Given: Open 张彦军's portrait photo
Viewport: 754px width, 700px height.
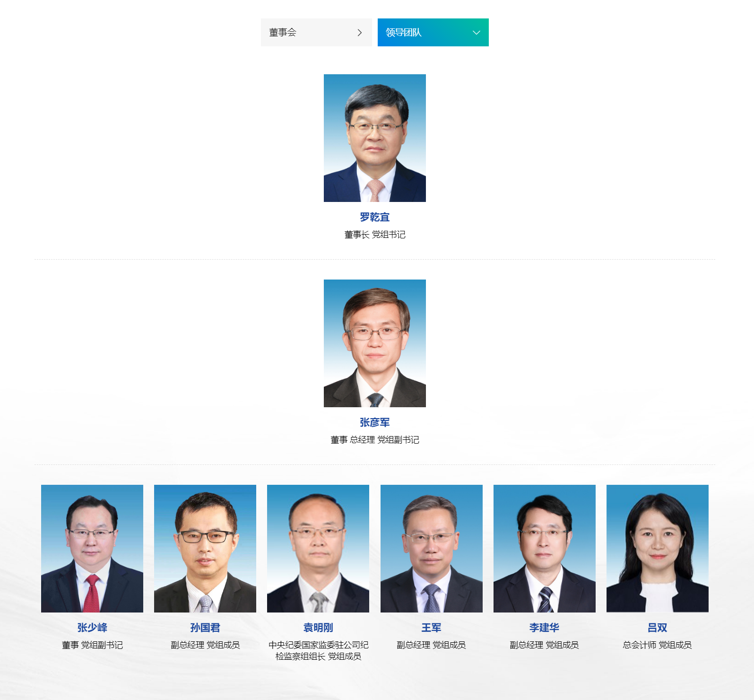Looking at the screenshot, I should [375, 343].
